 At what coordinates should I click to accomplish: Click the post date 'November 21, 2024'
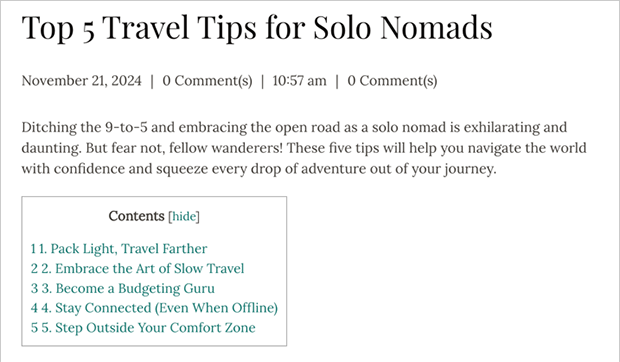[81, 81]
